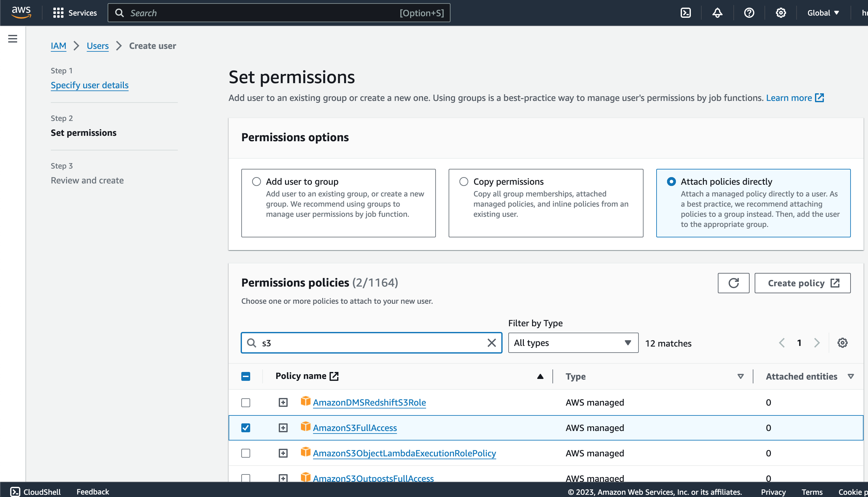This screenshot has width=868, height=497.
Task: Click the Feedback footer link
Action: [x=92, y=492]
